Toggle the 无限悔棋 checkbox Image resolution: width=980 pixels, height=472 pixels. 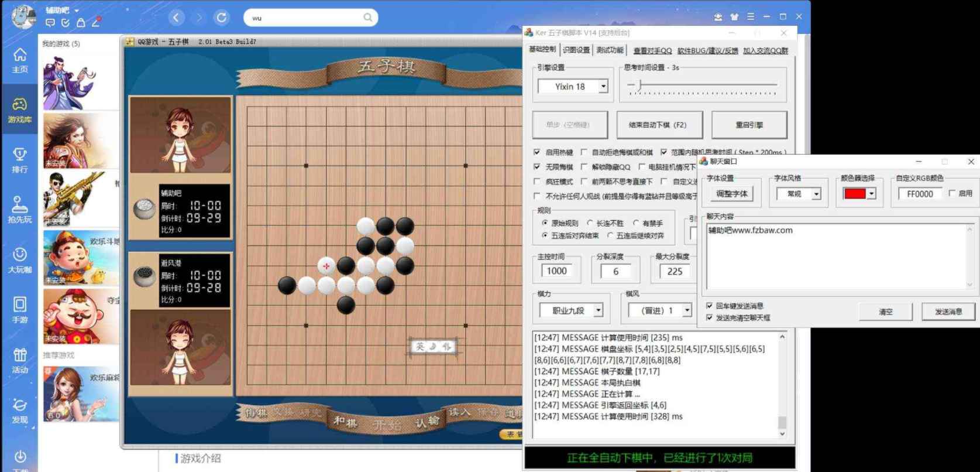pyautogui.click(x=537, y=167)
